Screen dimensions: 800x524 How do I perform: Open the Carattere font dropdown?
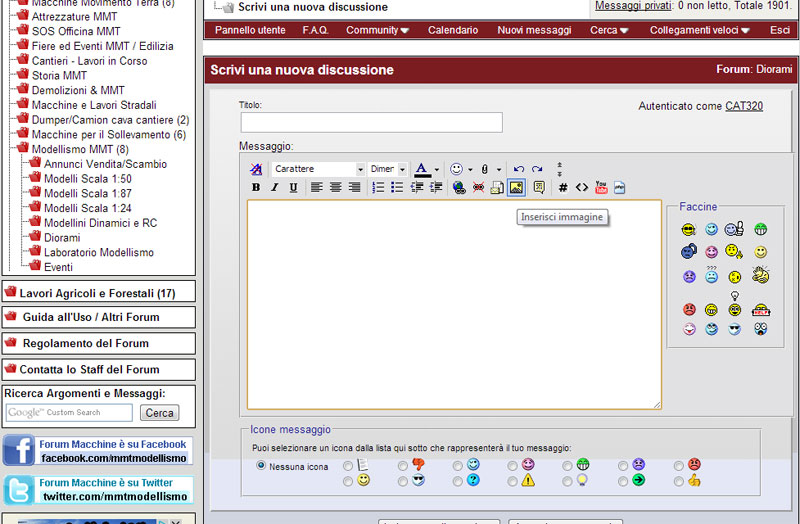[x=318, y=169]
